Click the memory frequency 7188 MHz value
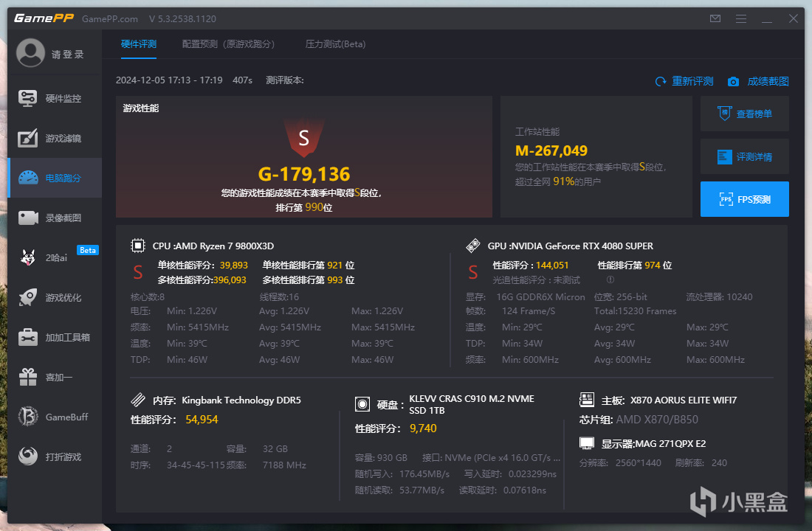The image size is (812, 531). tap(284, 465)
